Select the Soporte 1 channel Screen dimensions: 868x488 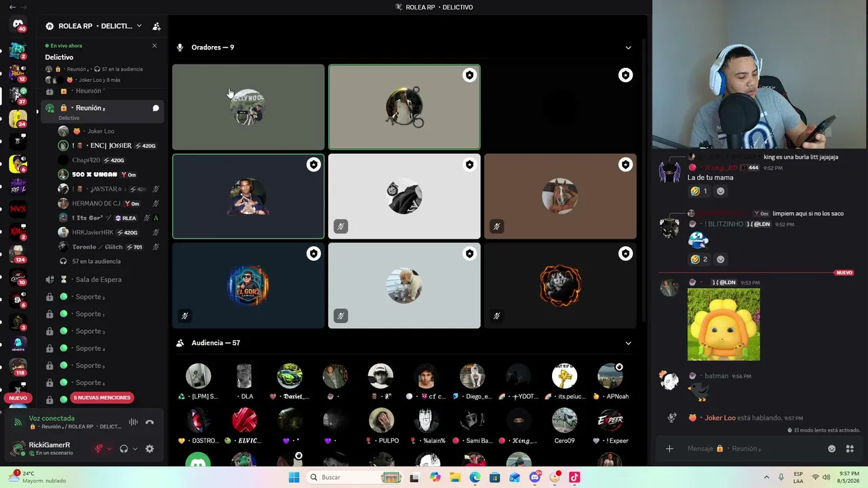[101, 314]
